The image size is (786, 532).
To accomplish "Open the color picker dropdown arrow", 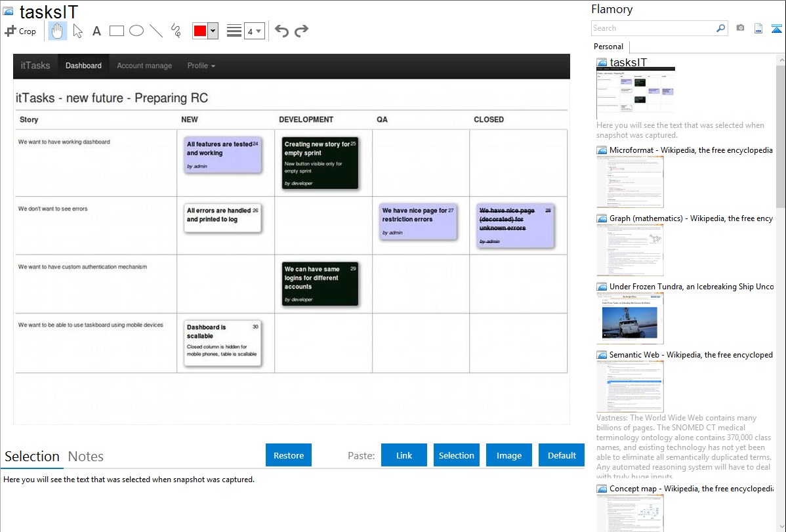I will 213,31.
